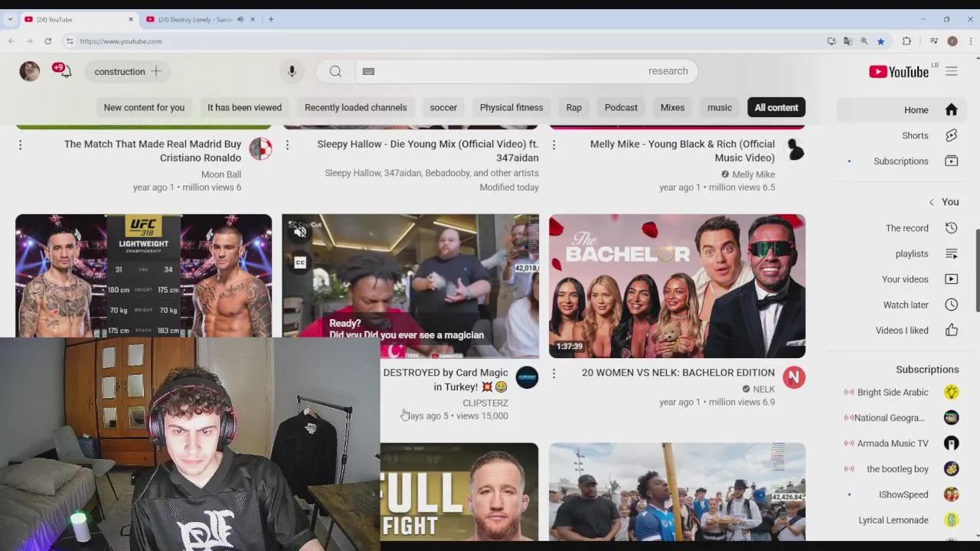The height and width of the screenshot is (551, 980).
Task: Open the user avatar account menu
Action: 29,71
